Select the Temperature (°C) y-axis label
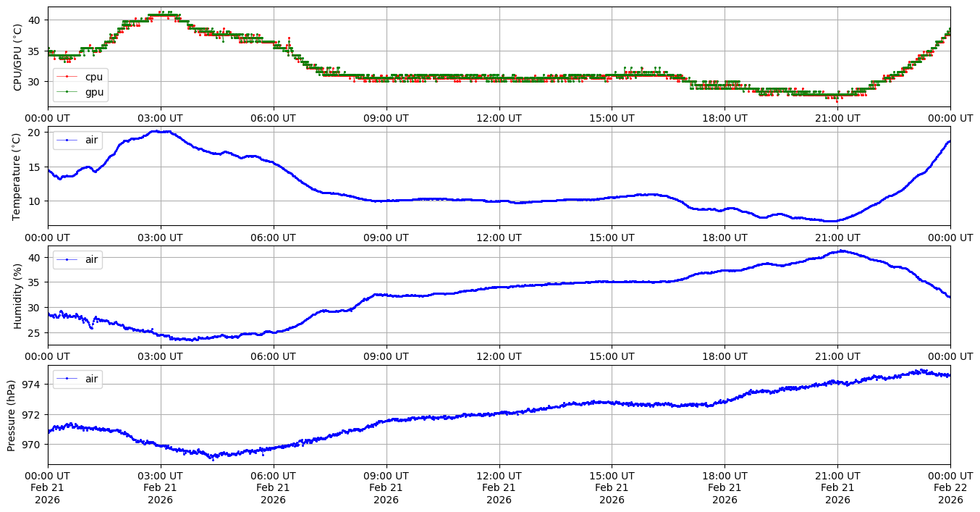This screenshot has width=980, height=512. point(17,176)
